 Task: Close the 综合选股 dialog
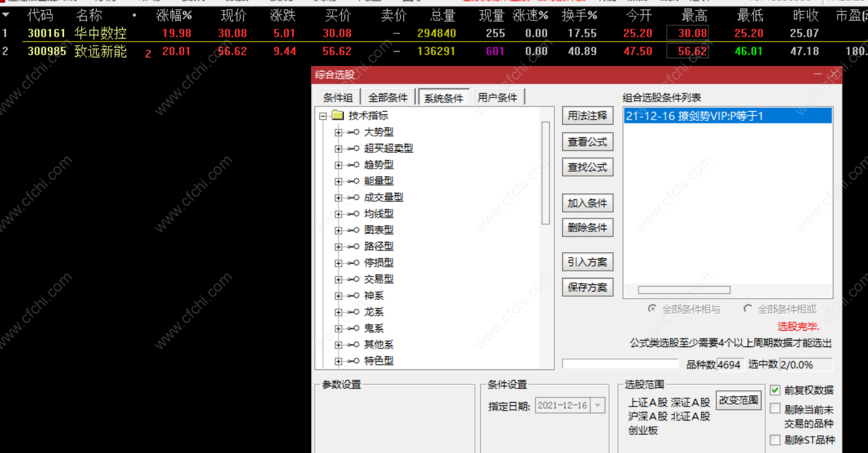pos(834,75)
